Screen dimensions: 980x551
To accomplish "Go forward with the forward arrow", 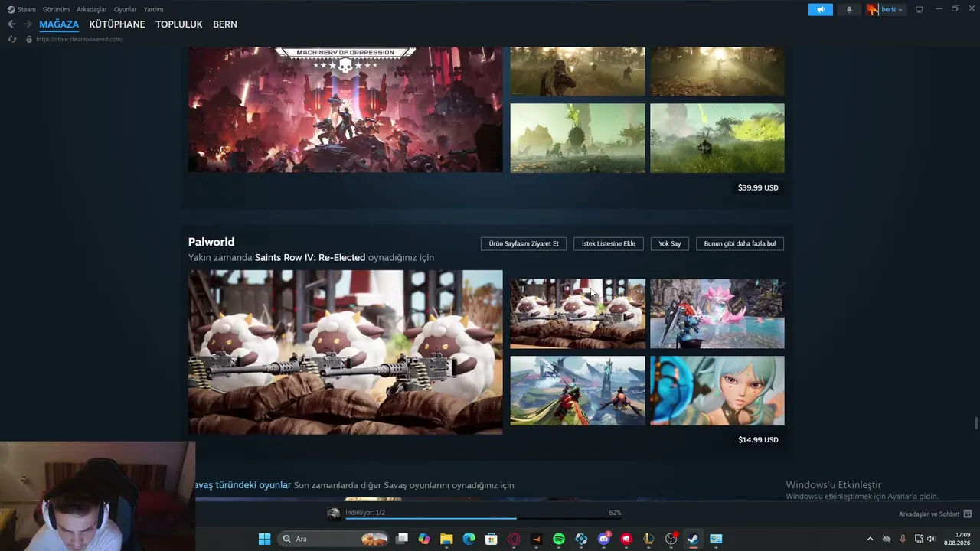I will (x=28, y=24).
